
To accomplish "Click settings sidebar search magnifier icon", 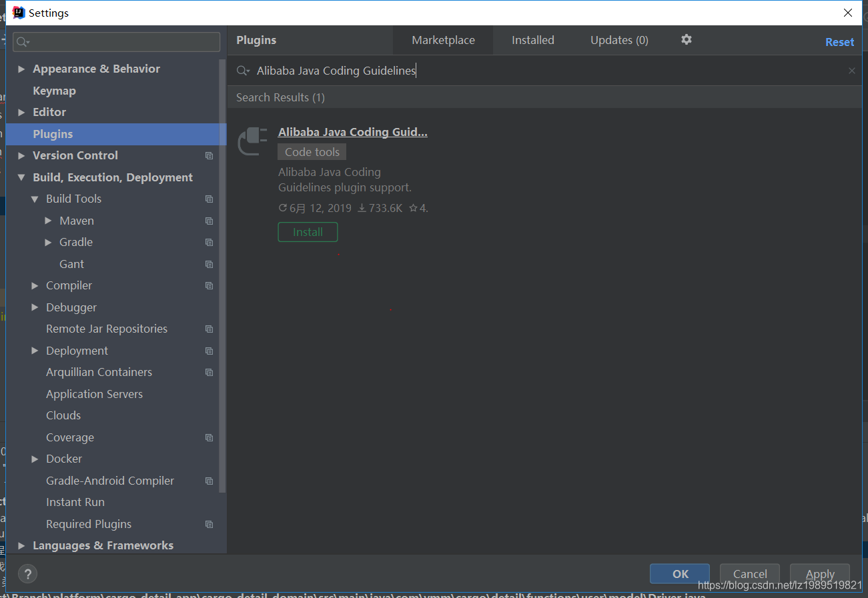I will click(23, 42).
